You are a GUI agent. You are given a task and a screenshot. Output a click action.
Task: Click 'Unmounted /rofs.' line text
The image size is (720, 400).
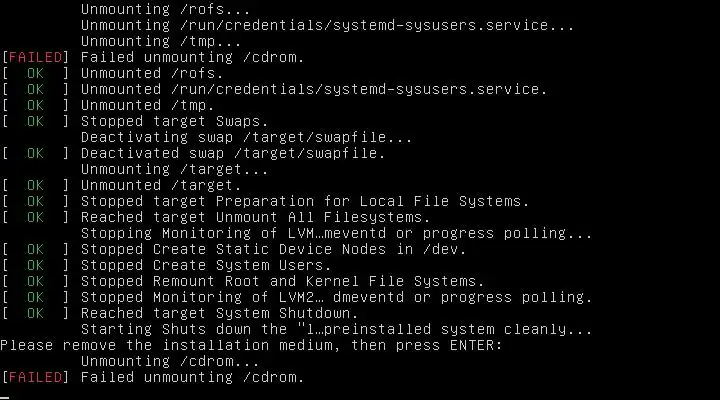[152, 73]
